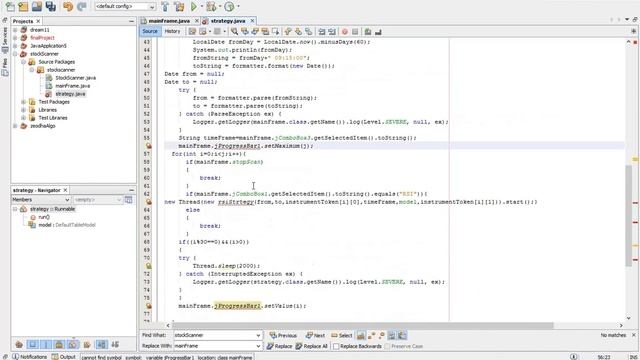Open the default config dropdown

click(125, 7)
